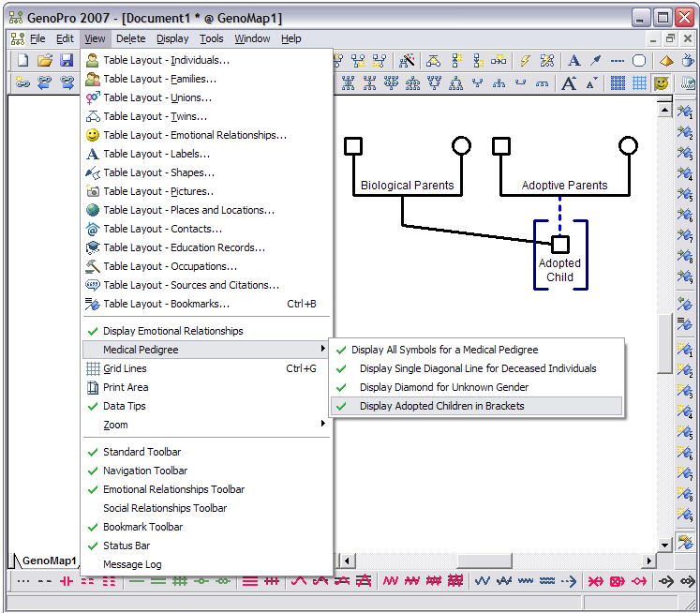Disable the Status Bar option

pyautogui.click(x=126, y=546)
